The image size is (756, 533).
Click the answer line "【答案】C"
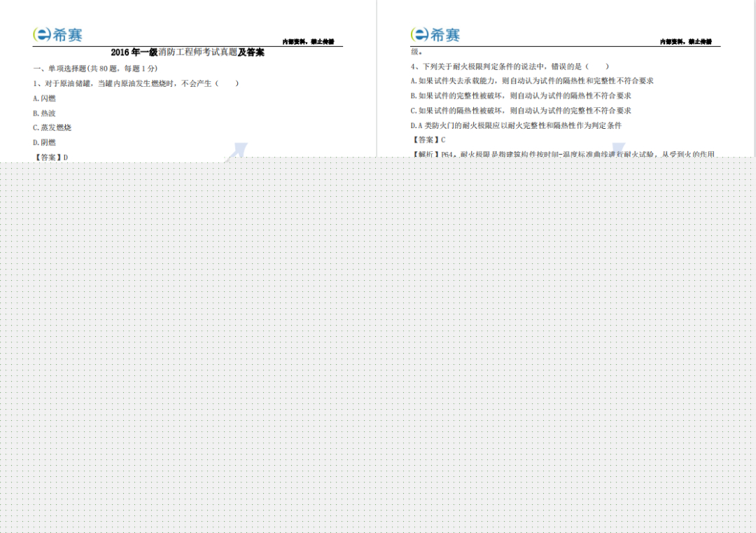coord(428,140)
